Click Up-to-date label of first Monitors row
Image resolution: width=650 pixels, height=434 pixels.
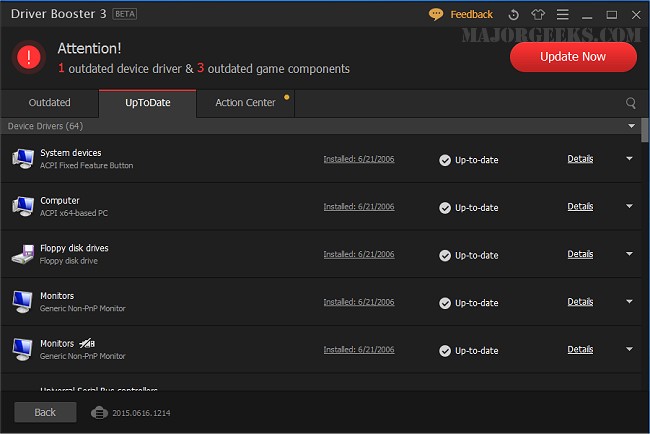click(477, 303)
